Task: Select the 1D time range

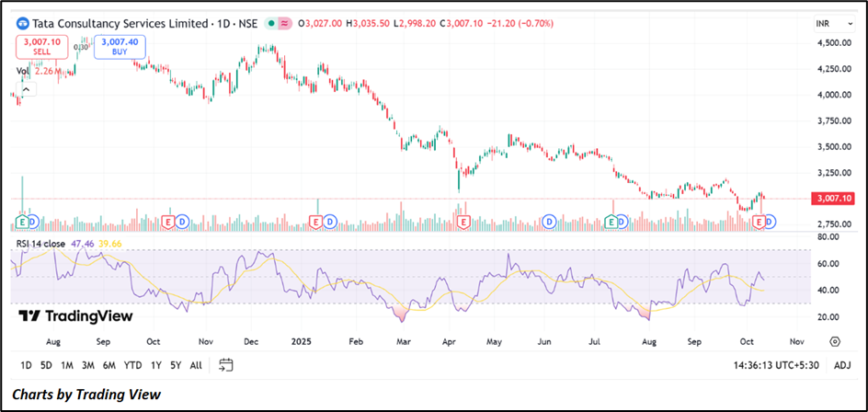Action: [x=27, y=365]
